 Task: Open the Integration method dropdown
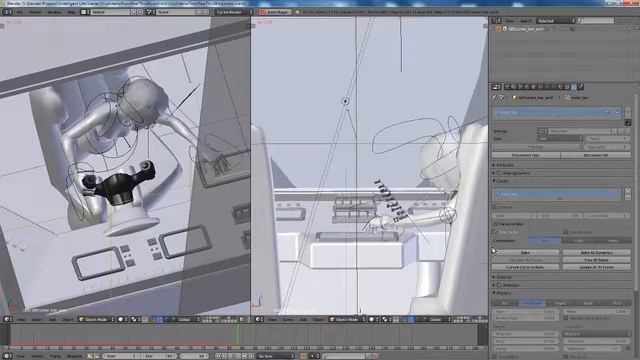click(x=596, y=334)
